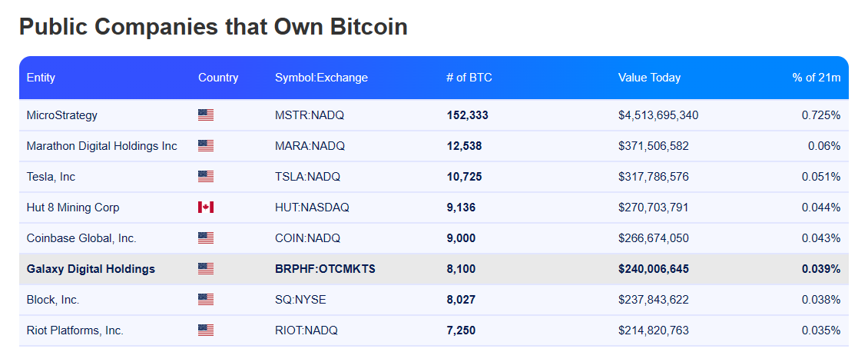Click the $266,674,050 value
Image resolution: width=868 pixels, height=362 pixels.
654,238
